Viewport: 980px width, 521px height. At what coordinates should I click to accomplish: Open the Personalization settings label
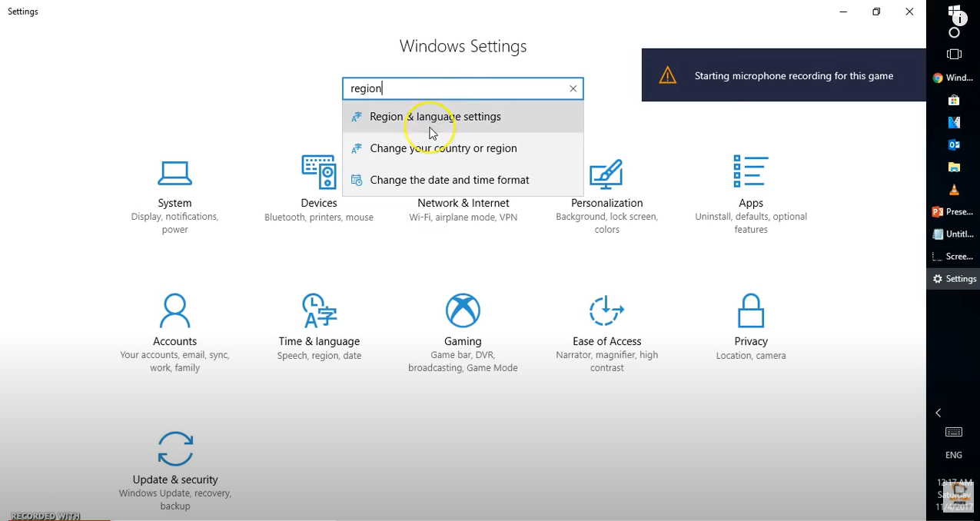pyautogui.click(x=606, y=203)
